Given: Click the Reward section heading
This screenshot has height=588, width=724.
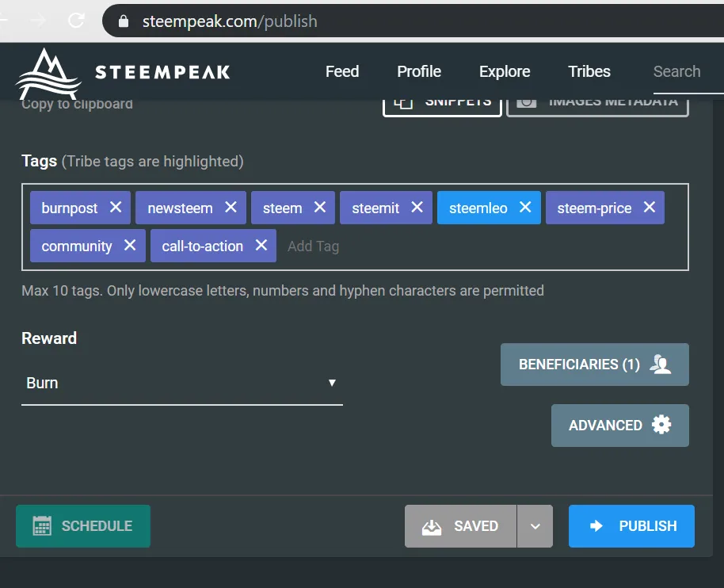Looking at the screenshot, I should [49, 338].
